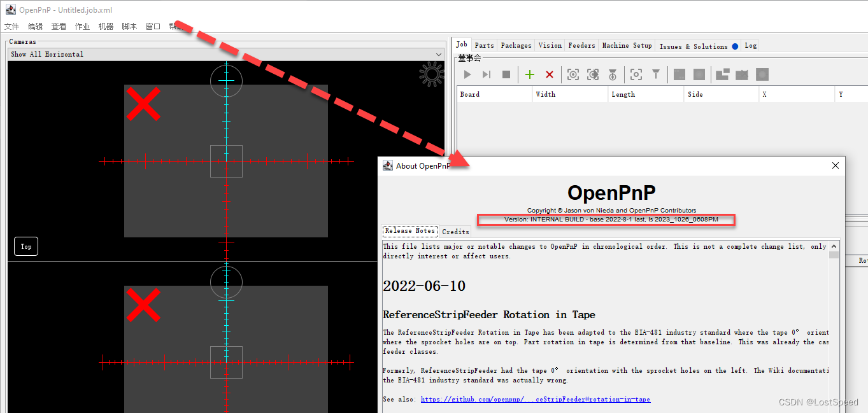Capture camera location bracket-circle icon
The image size is (868, 413).
coord(636,74)
